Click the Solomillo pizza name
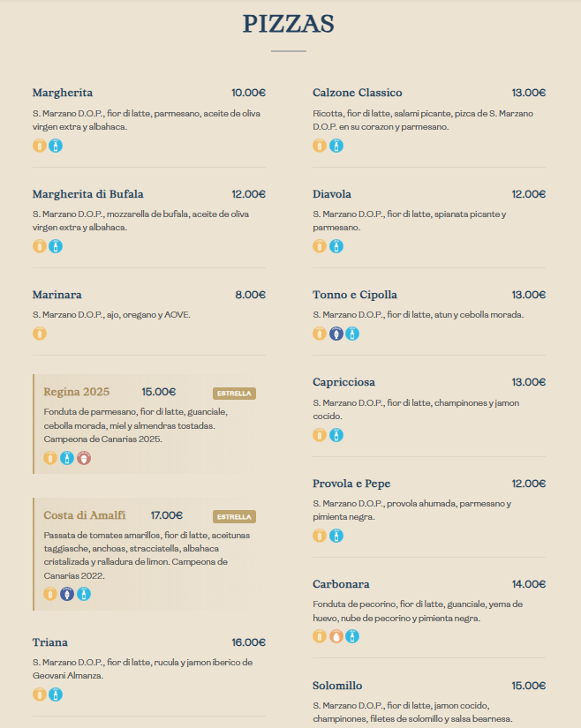 (x=337, y=686)
